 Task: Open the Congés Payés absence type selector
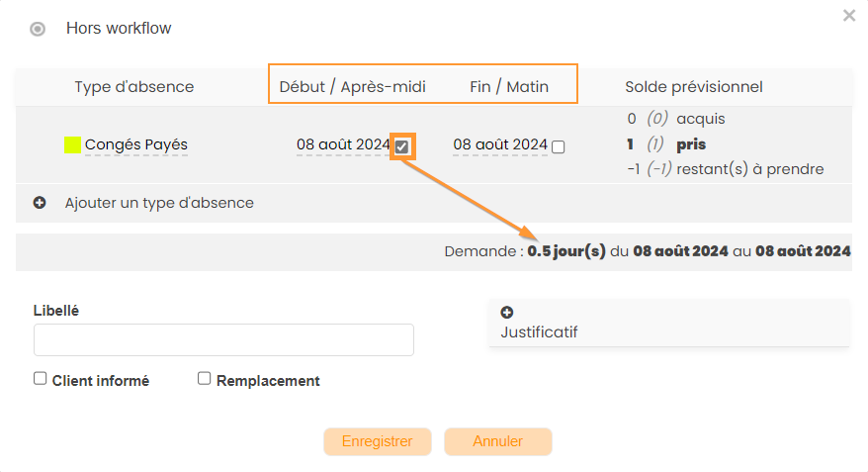click(x=136, y=145)
